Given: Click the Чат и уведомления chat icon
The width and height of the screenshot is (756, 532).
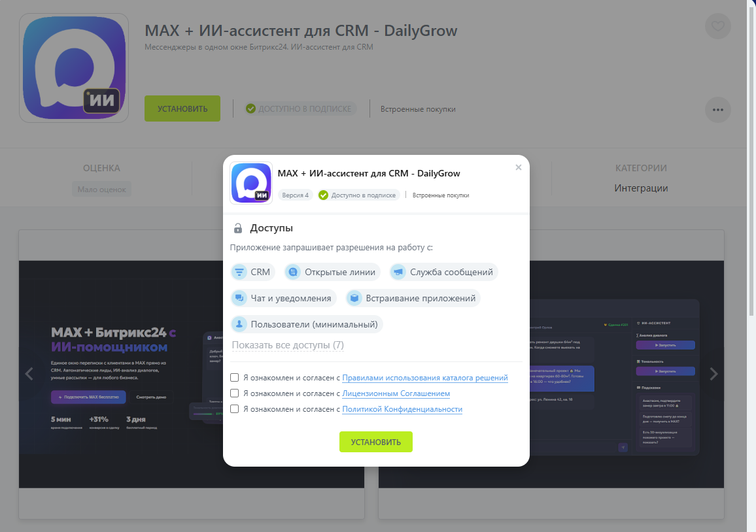Looking at the screenshot, I should 239,298.
